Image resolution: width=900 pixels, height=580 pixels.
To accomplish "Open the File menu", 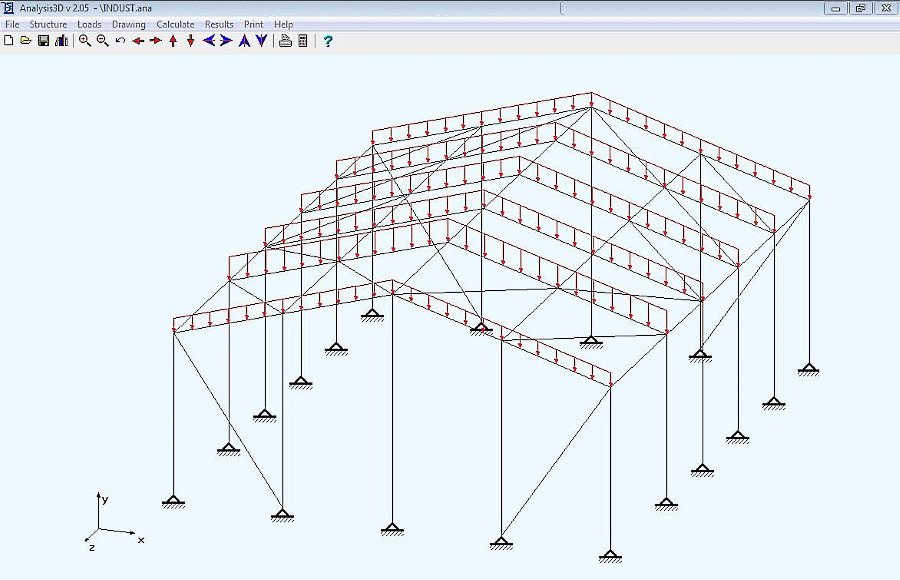I will (12, 24).
